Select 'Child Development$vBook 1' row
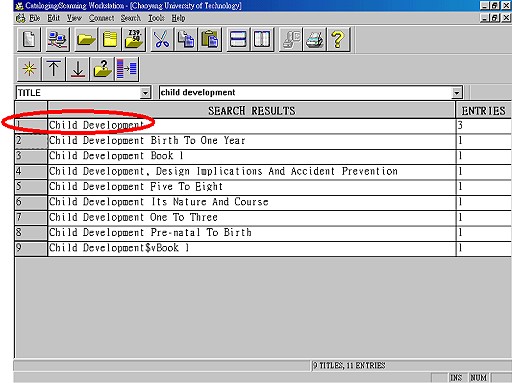 click(x=252, y=248)
